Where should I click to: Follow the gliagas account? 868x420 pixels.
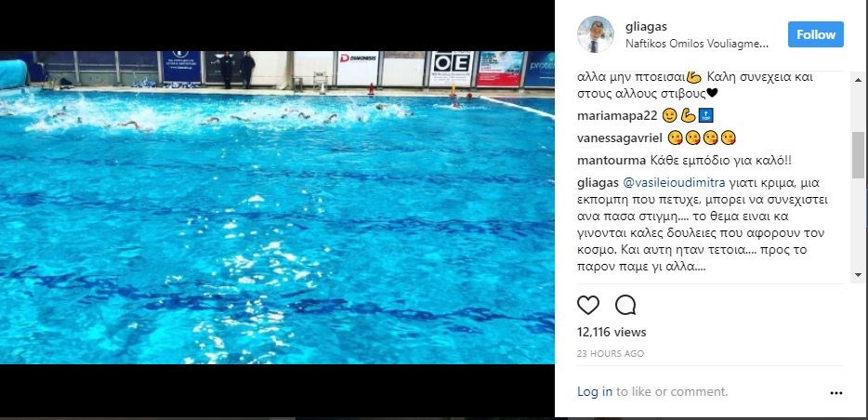tap(815, 34)
